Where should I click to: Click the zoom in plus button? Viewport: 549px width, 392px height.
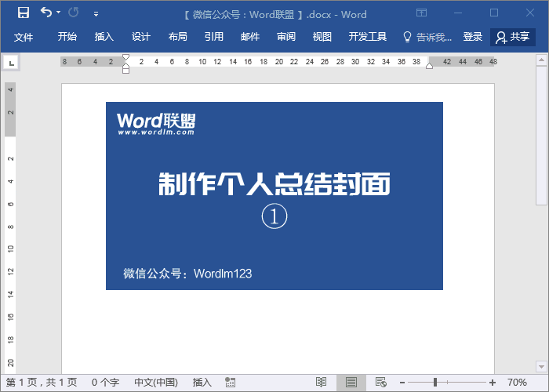pos(493,383)
